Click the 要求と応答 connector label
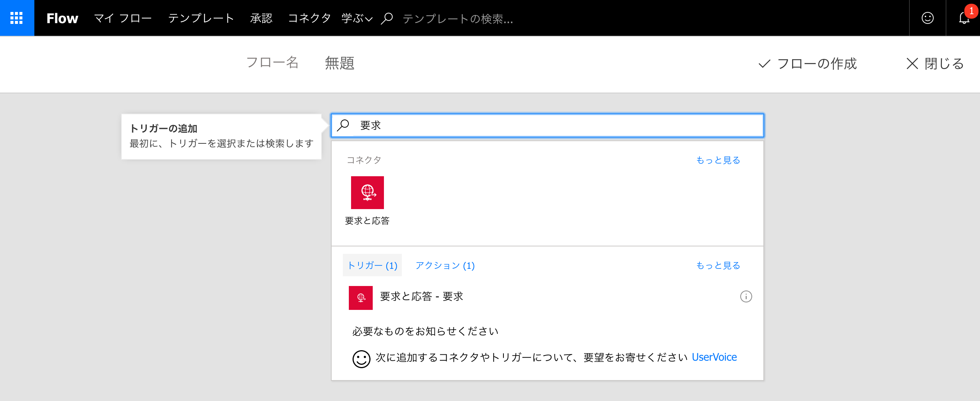 [x=367, y=221]
